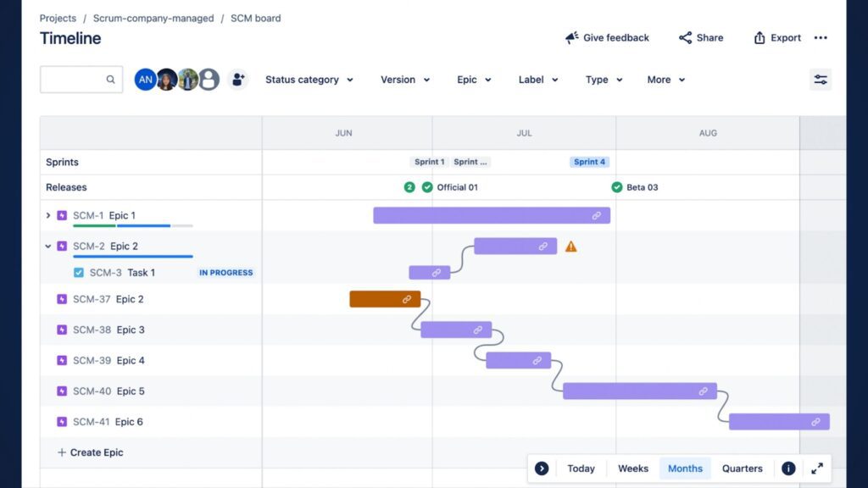868x488 pixels.
Task: Click link icon on SCM-41 bar
Action: (x=815, y=422)
